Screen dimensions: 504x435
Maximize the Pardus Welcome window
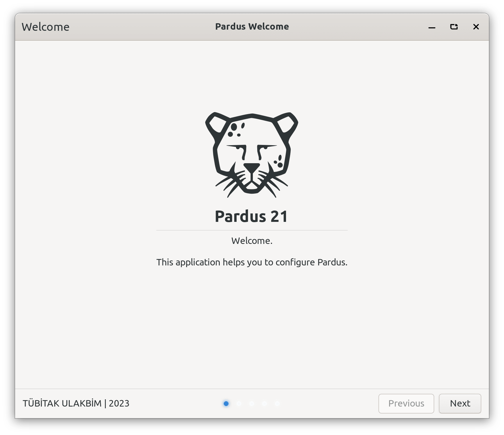[454, 27]
